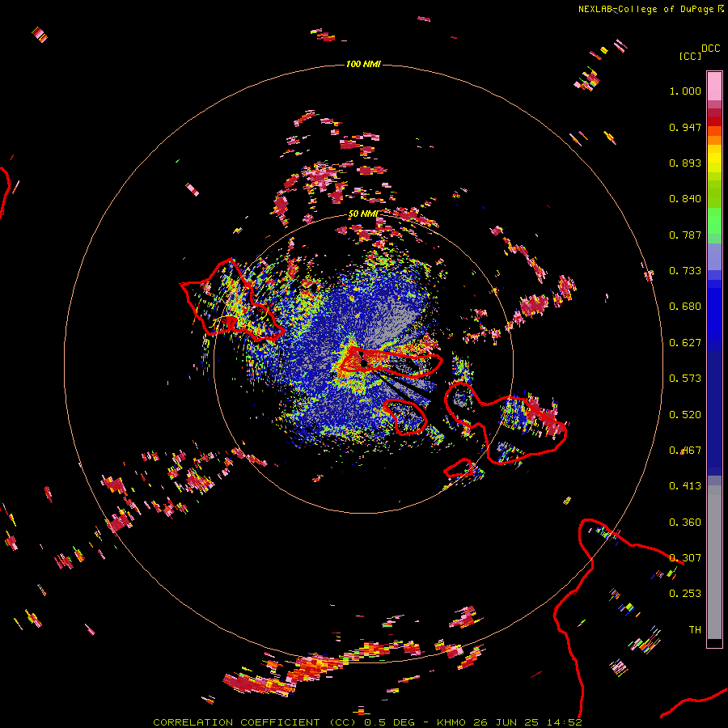Click the 0.893 scale value
Image resolution: width=728 pixels, height=728 pixels.
pyautogui.click(x=685, y=163)
